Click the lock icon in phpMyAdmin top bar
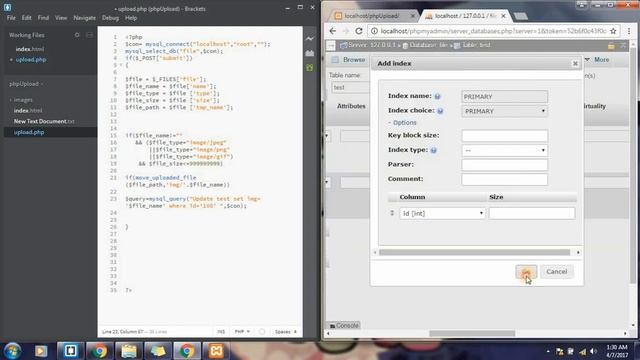This screenshot has height=360, width=640. click(611, 46)
